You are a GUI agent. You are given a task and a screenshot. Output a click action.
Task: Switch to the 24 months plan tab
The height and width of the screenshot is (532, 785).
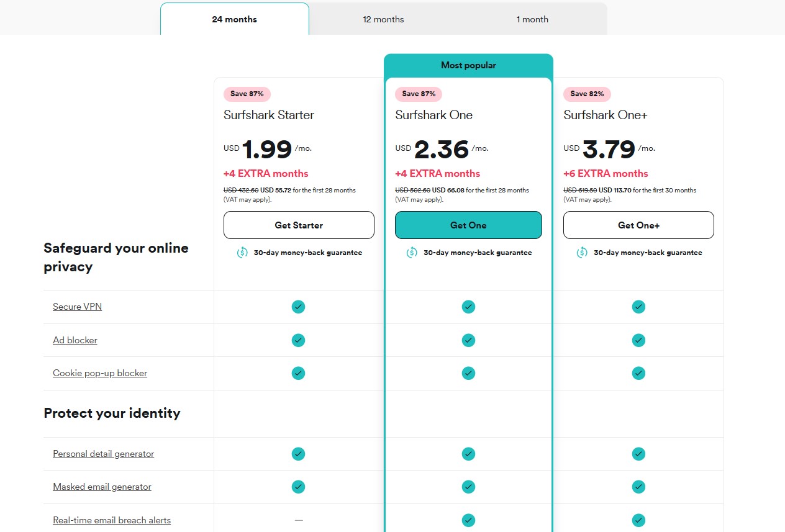(x=234, y=19)
